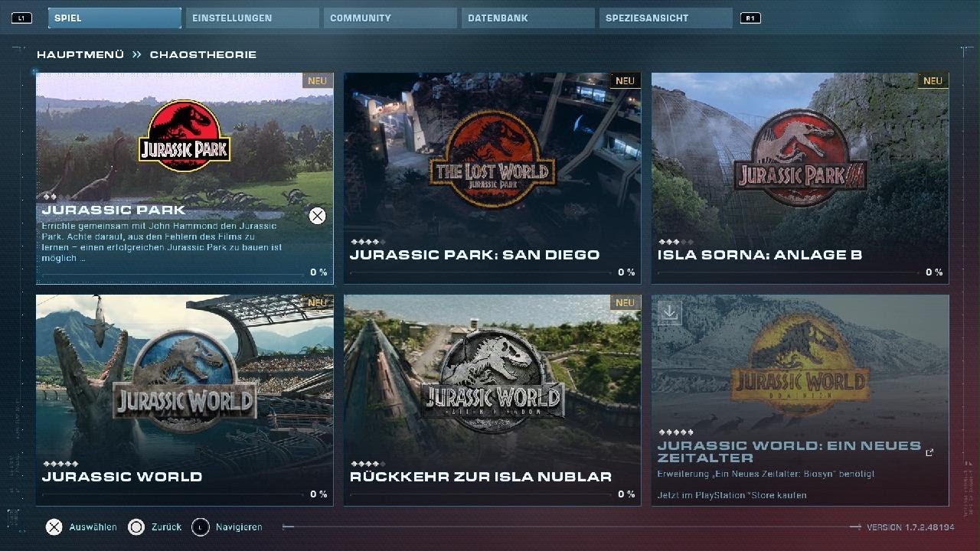
Task: Click the ISLA SORNA: ANLAGE B title
Action: 759,255
